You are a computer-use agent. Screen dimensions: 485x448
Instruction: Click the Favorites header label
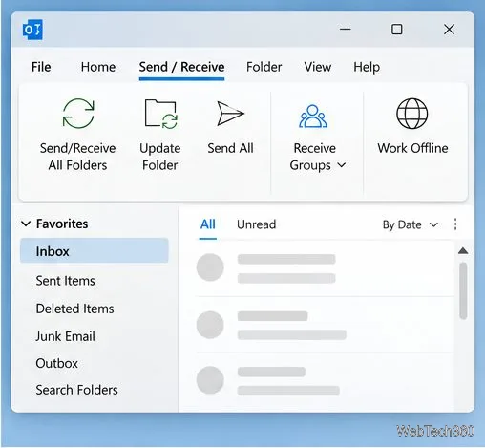click(62, 224)
